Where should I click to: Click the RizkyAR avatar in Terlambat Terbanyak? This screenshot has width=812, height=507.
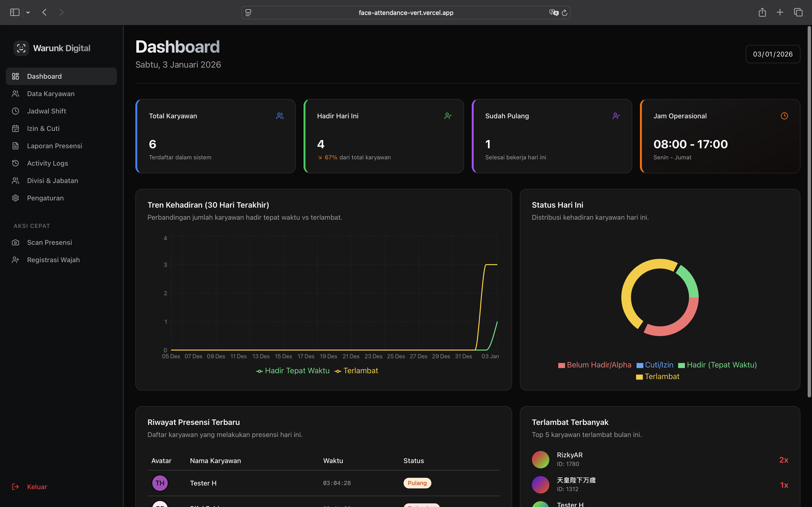(x=540, y=459)
